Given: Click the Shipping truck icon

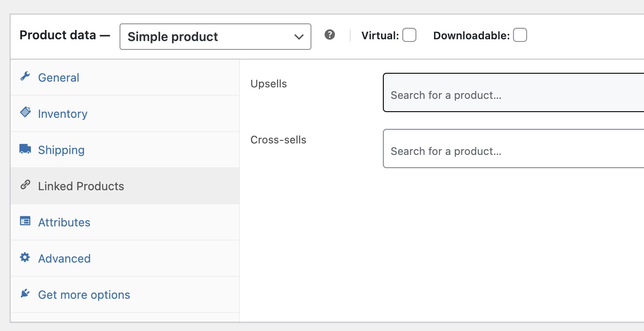Looking at the screenshot, I should 25,149.
